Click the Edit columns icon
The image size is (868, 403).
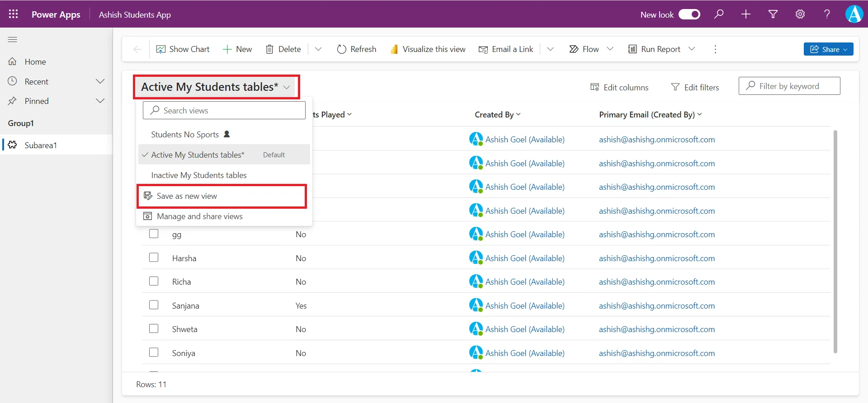594,87
